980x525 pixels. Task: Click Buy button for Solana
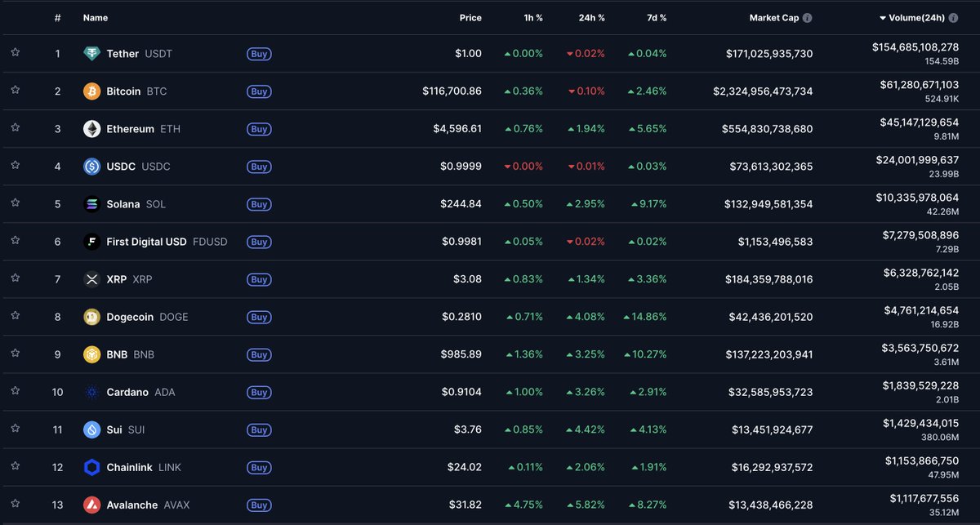click(x=259, y=204)
